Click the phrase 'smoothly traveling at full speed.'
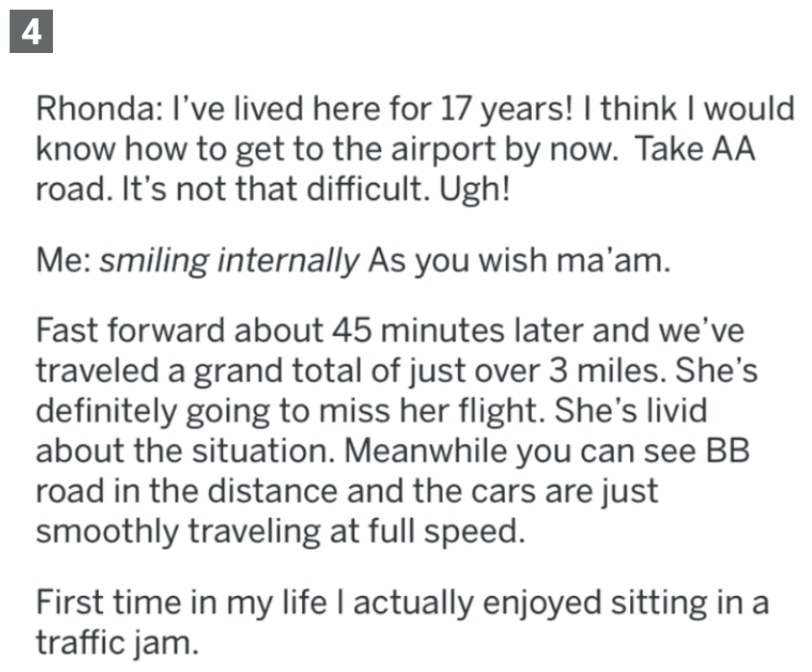812x672 pixels. [280, 531]
